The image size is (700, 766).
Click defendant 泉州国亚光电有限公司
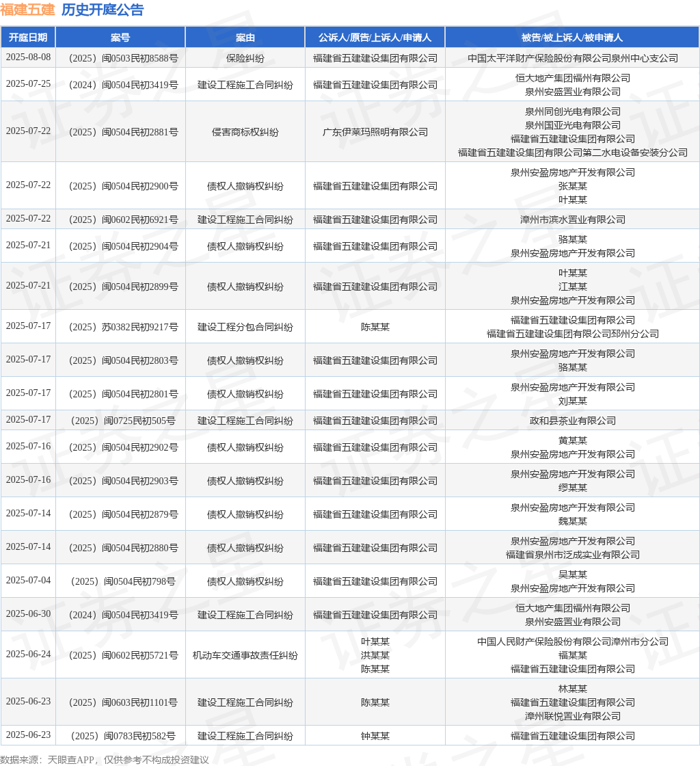(x=573, y=125)
